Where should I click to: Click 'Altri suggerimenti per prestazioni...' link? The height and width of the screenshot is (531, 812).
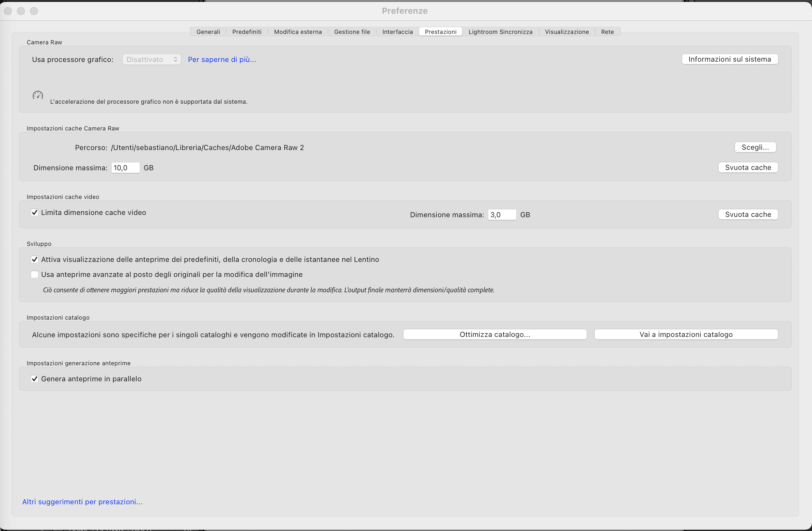pos(82,501)
